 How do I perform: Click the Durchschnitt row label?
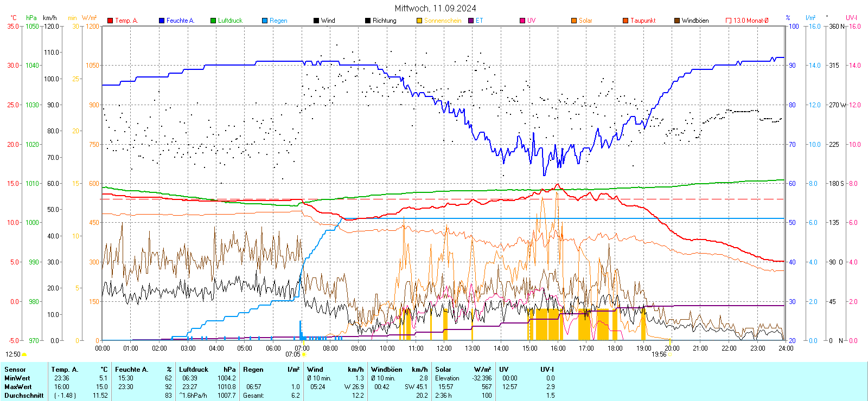tap(24, 396)
